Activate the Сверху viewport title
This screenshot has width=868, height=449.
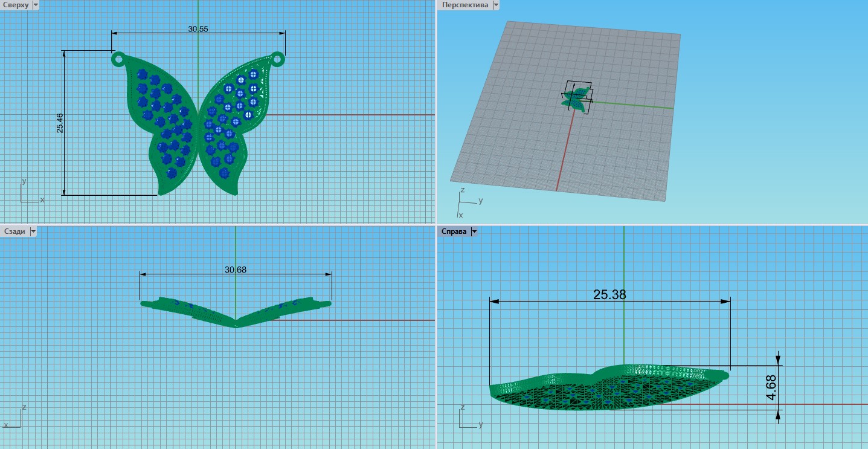[16, 5]
